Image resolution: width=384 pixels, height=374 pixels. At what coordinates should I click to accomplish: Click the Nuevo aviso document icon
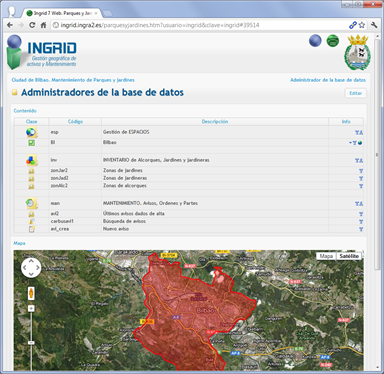31,229
